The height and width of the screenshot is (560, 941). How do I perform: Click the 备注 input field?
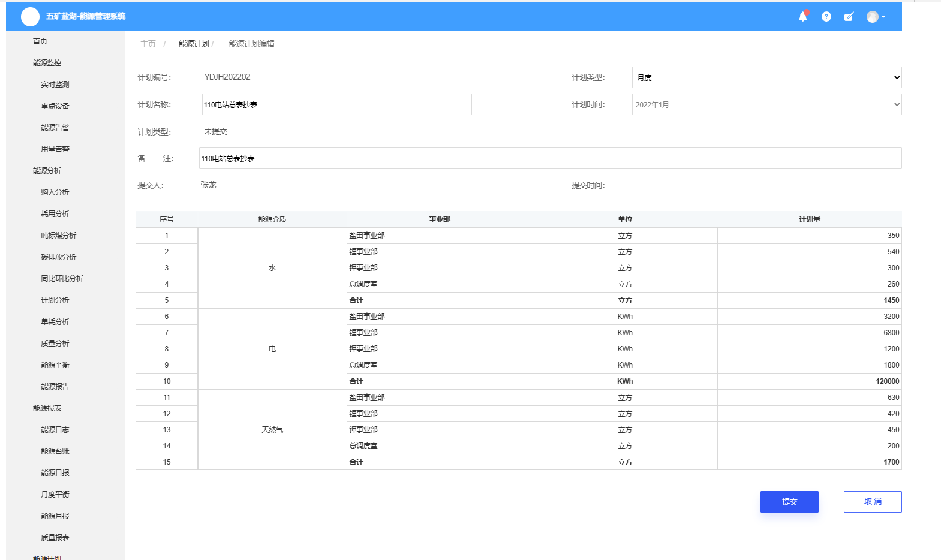[x=550, y=158]
